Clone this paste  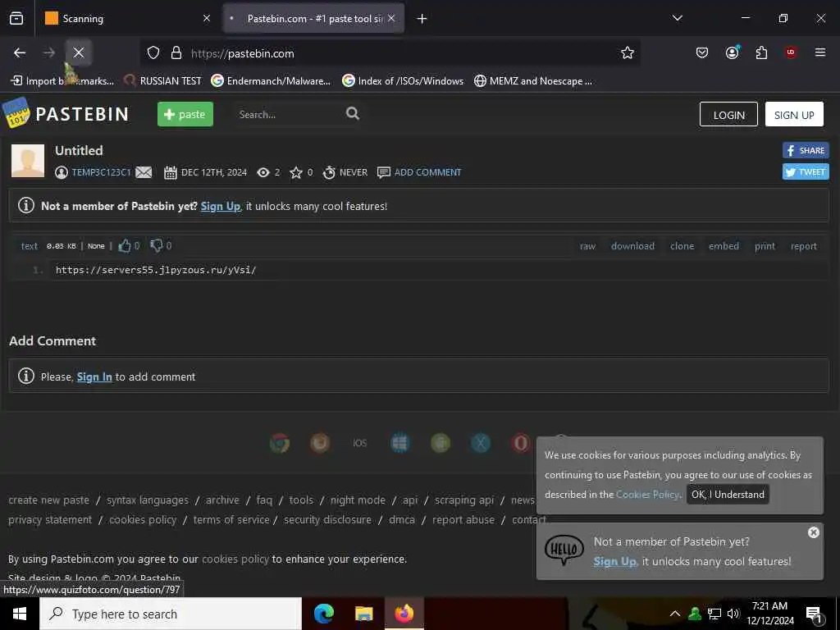point(682,246)
